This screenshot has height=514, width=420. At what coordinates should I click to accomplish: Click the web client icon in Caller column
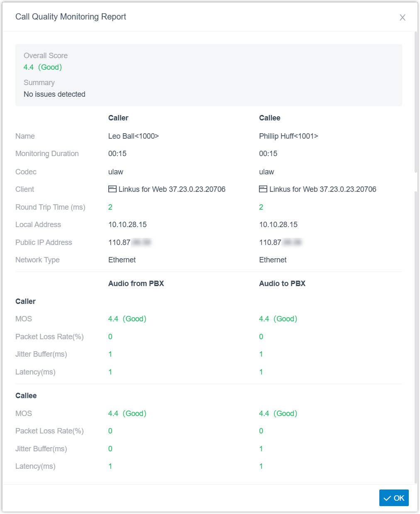tap(112, 189)
